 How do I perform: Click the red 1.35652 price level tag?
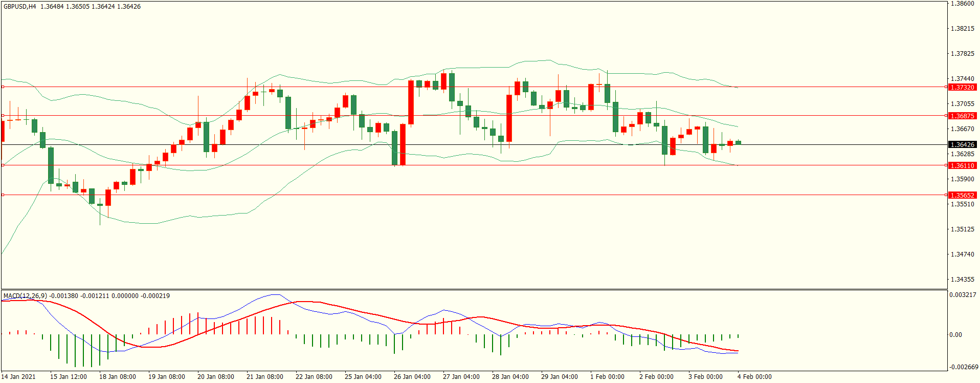963,196
